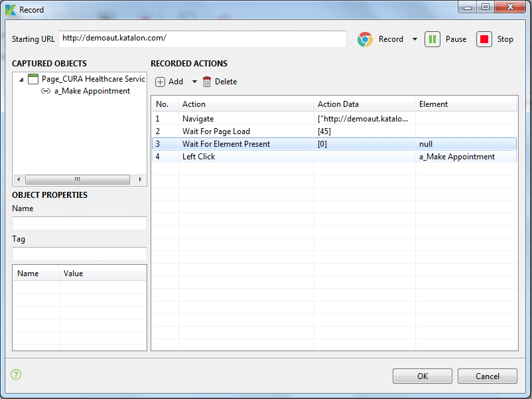Click a_Make Appointment element cell in row 4
Screen dimensions: 532x399
(466, 157)
